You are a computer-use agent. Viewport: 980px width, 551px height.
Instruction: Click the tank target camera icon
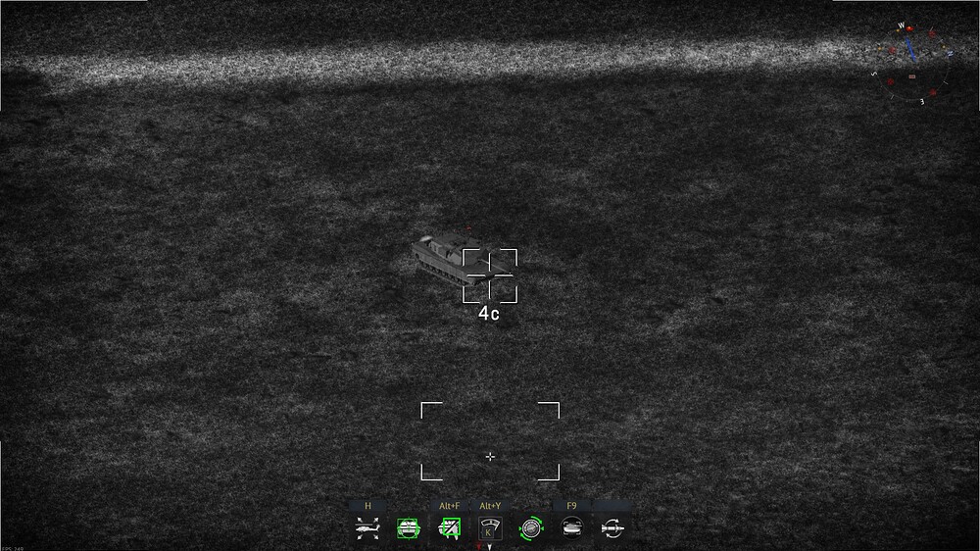click(572, 528)
